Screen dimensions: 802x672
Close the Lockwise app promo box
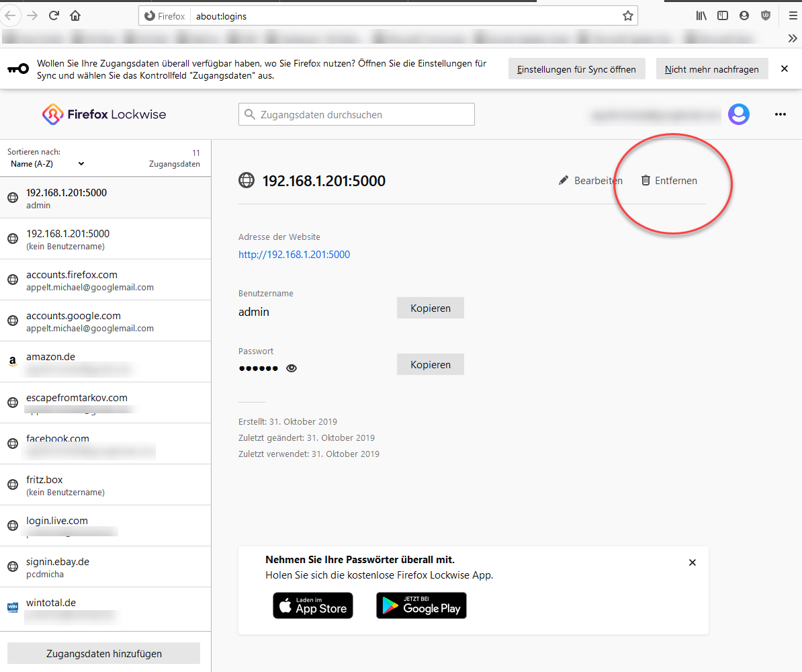click(x=693, y=562)
